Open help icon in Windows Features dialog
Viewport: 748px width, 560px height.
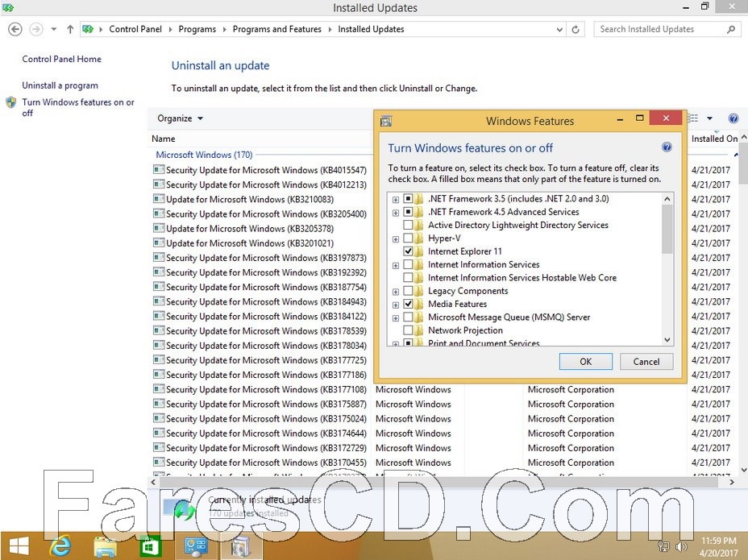tap(667, 147)
